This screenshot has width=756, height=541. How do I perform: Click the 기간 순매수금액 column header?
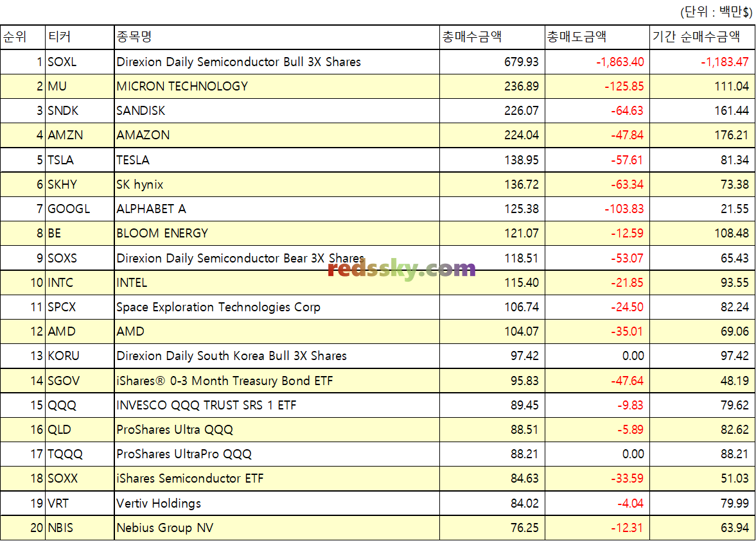[x=703, y=37]
